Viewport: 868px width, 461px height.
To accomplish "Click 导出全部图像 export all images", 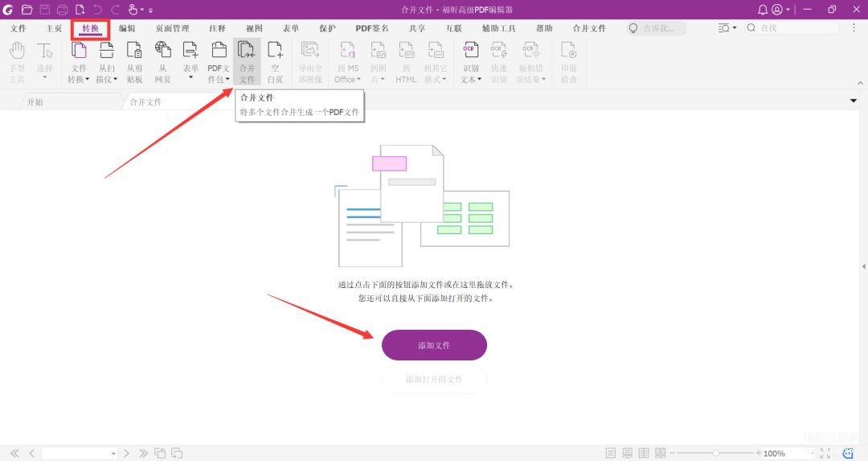I will click(x=310, y=63).
